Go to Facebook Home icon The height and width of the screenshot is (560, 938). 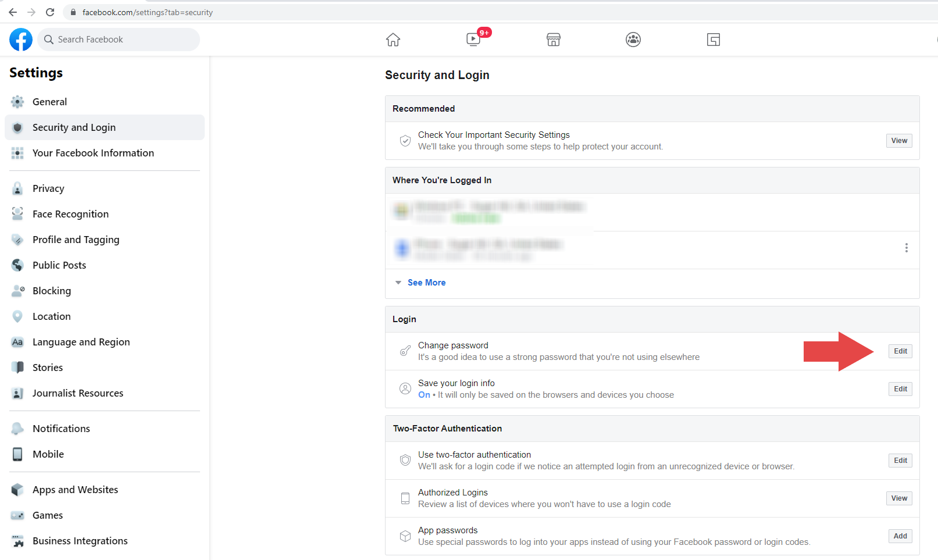393,40
